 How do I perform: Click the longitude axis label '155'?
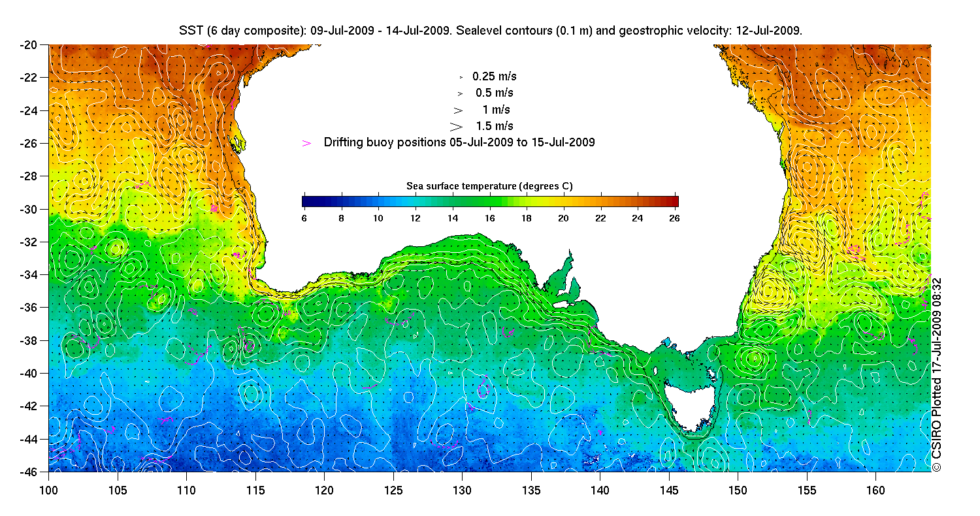807,490
